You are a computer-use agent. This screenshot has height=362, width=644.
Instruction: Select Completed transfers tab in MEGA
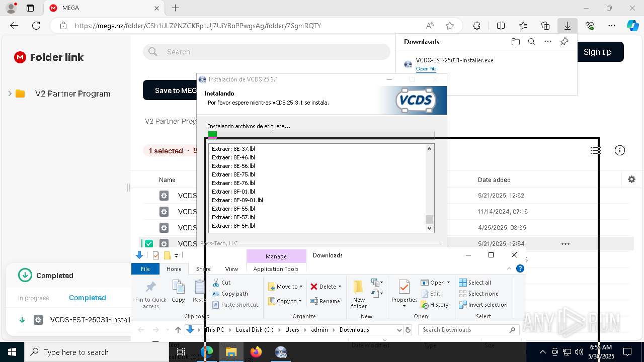point(88,298)
